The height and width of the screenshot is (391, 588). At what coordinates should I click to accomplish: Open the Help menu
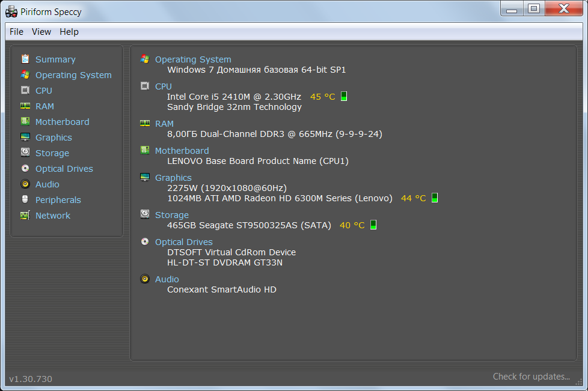point(69,32)
